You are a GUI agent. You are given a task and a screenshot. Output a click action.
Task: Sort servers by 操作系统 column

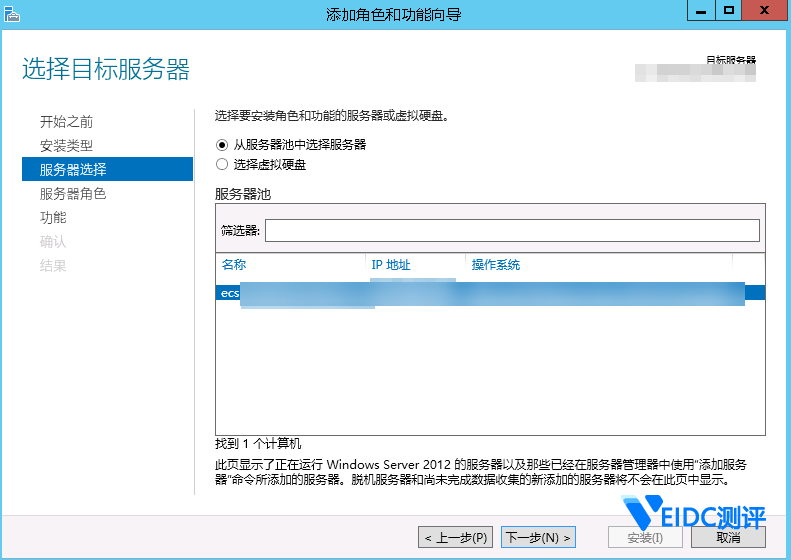(x=496, y=264)
